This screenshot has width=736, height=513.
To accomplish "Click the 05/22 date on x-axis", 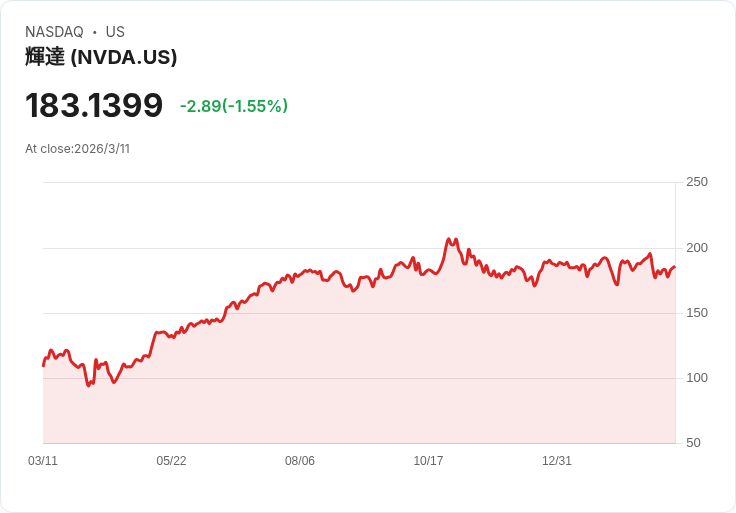I will coord(171,461).
